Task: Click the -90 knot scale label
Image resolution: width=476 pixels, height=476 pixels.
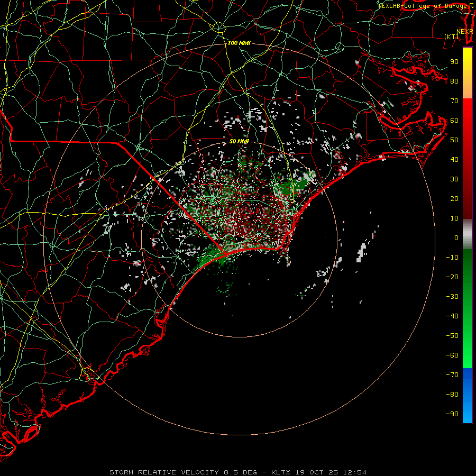Action: coord(452,414)
